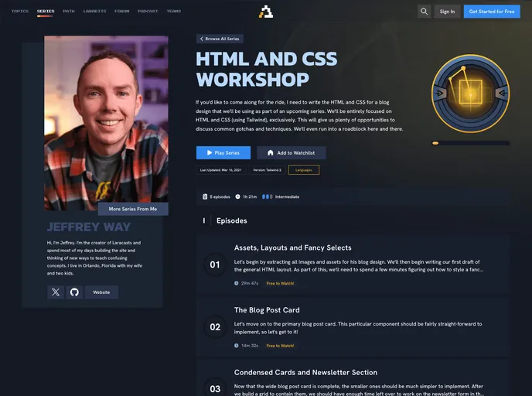532x396 pixels.
Task: Click the Episodes section heading
Action: [x=232, y=220]
